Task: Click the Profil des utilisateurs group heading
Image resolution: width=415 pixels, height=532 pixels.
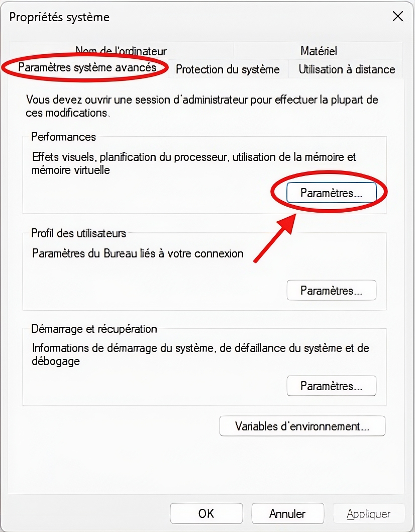Action: tap(78, 233)
